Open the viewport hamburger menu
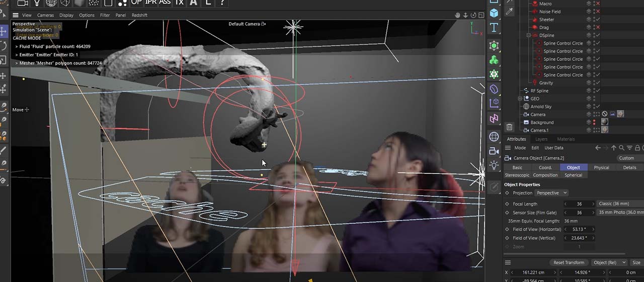The height and width of the screenshot is (282, 644). click(x=16, y=15)
